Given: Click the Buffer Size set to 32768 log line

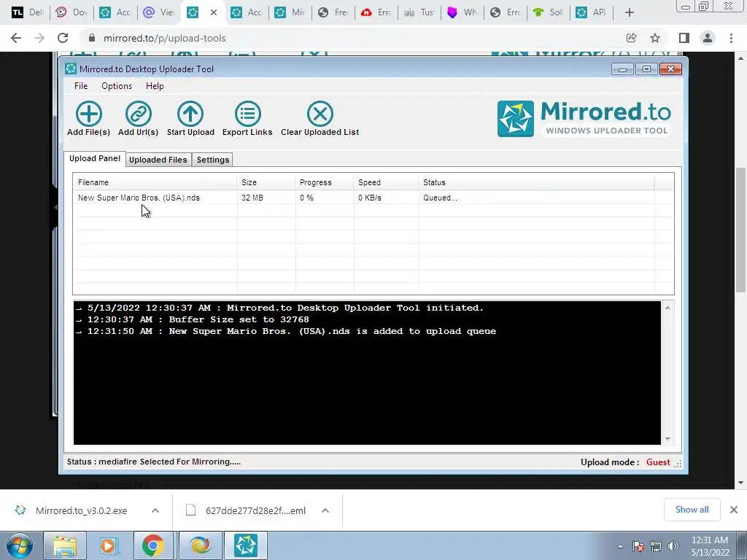Looking at the screenshot, I should tap(193, 319).
